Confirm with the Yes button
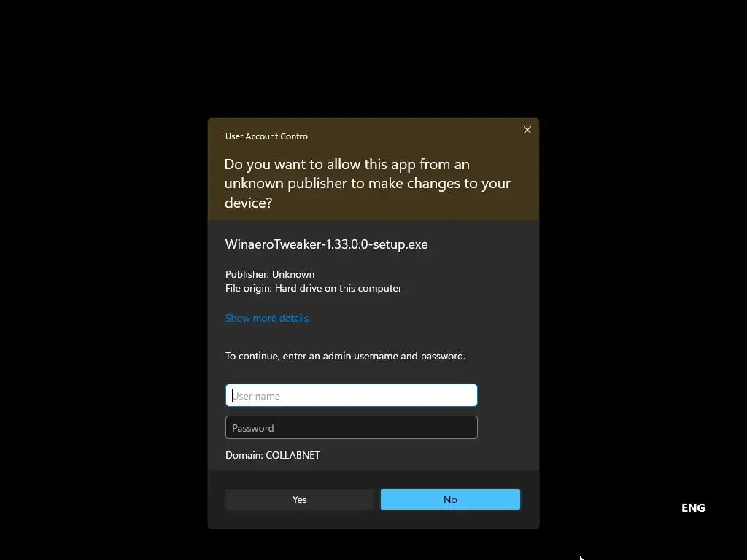Viewport: 747px width, 560px height. point(299,499)
